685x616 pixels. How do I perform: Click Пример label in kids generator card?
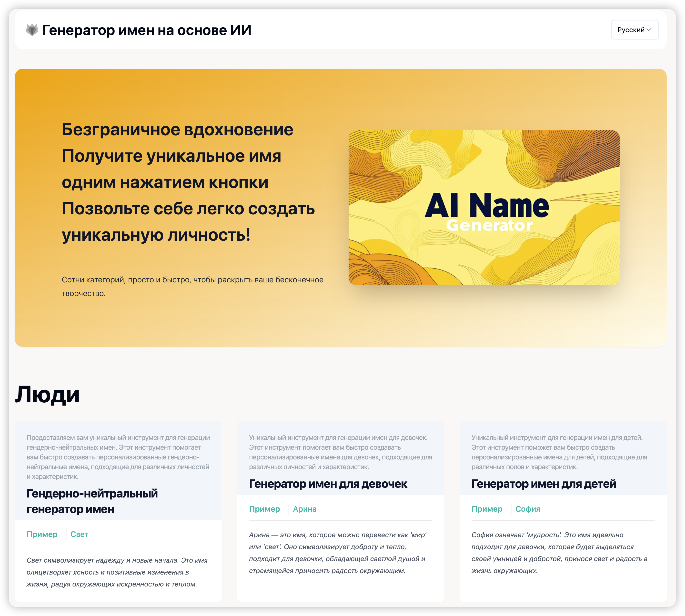coord(487,509)
